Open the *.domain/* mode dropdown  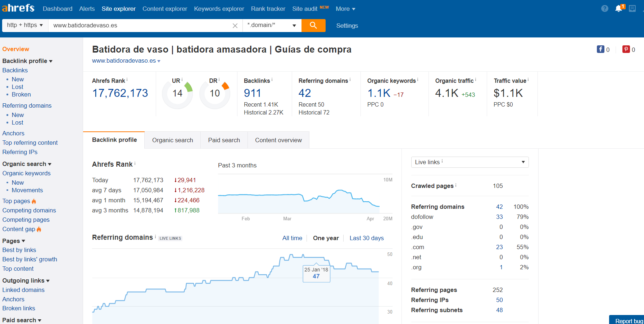pyautogui.click(x=272, y=25)
